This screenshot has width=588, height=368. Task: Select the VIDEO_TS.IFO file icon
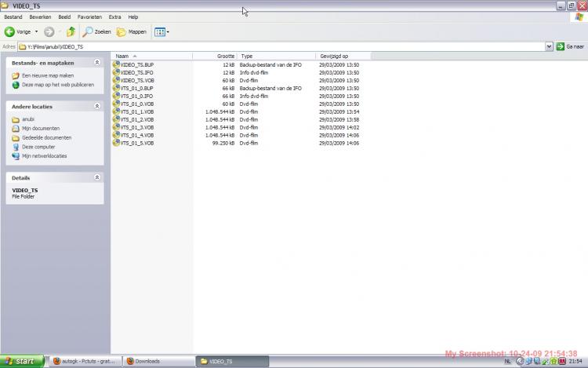116,72
